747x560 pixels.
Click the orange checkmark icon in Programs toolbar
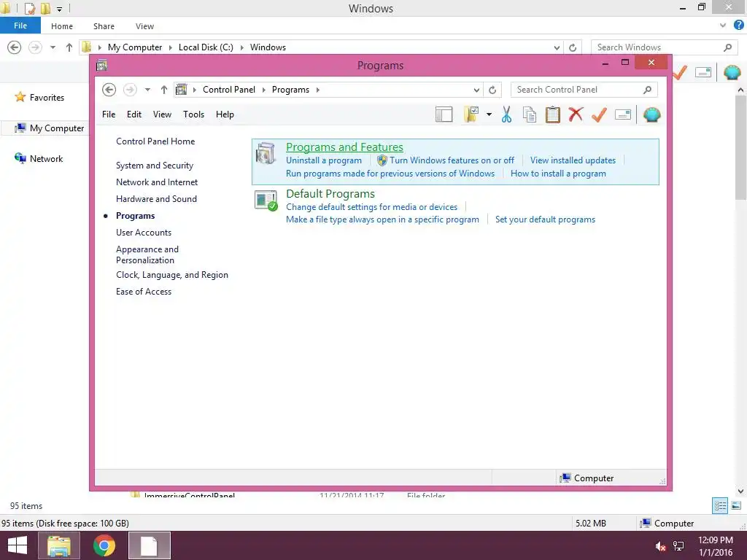pos(599,114)
